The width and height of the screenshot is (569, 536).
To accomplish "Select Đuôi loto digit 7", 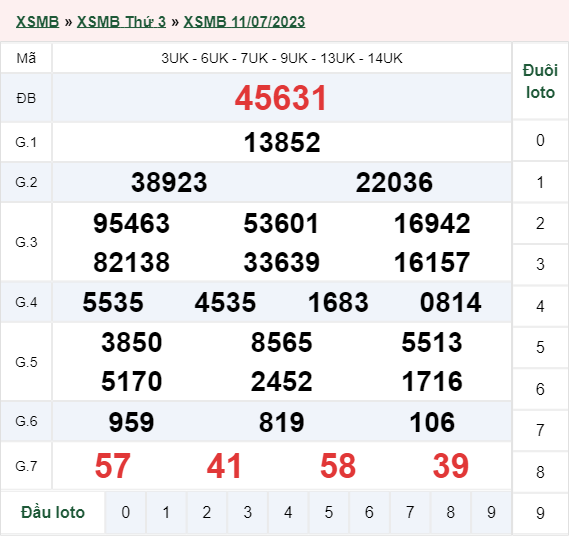I will click(x=540, y=430).
